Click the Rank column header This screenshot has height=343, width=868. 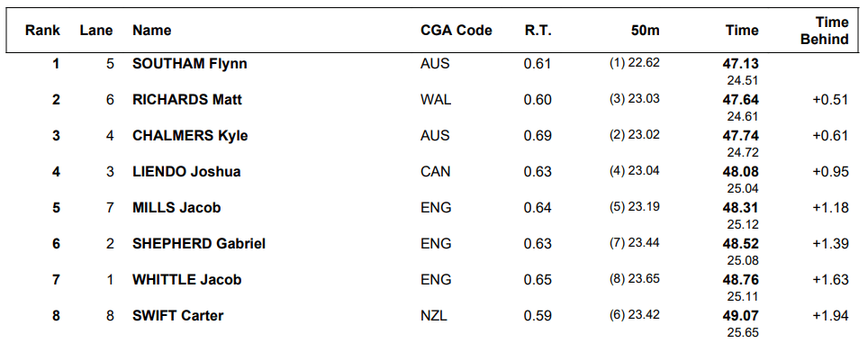42,31
